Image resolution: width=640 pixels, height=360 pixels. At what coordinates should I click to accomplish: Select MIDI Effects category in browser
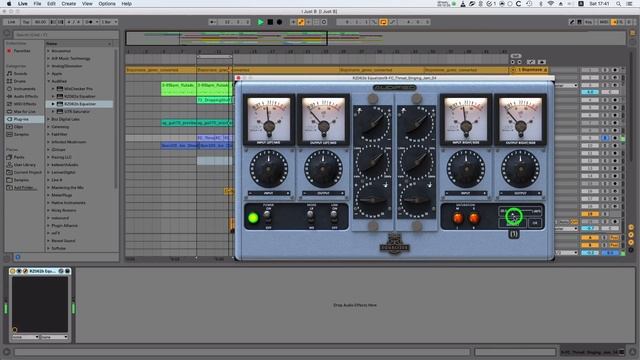pyautogui.click(x=25, y=104)
